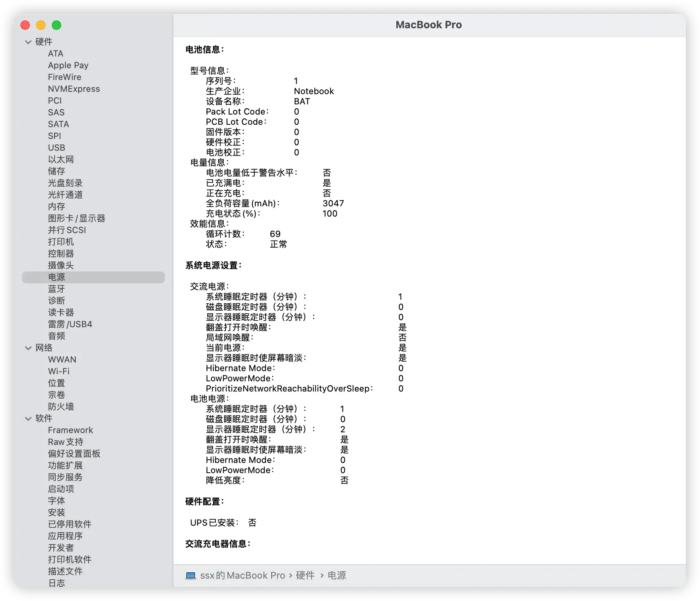Click the 循环计数 value 69
Image resolution: width=700 pixels, height=601 pixels.
pyautogui.click(x=275, y=234)
